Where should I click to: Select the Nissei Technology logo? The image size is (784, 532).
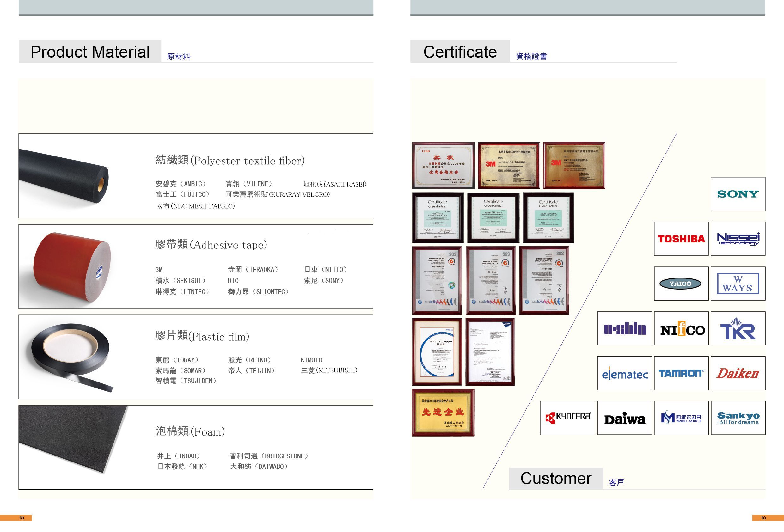[738, 239]
